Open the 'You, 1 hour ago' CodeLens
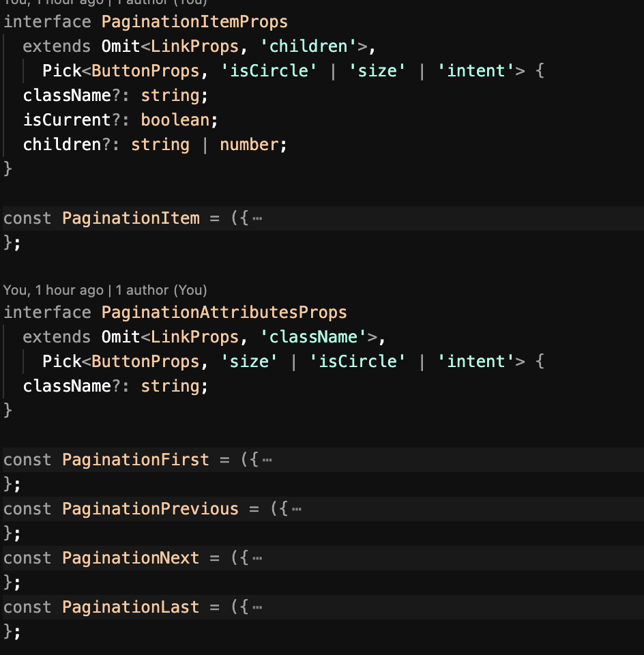 [53, 290]
